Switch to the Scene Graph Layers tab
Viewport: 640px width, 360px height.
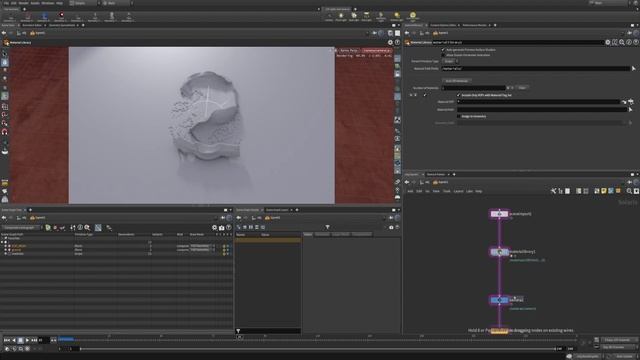coord(277,210)
